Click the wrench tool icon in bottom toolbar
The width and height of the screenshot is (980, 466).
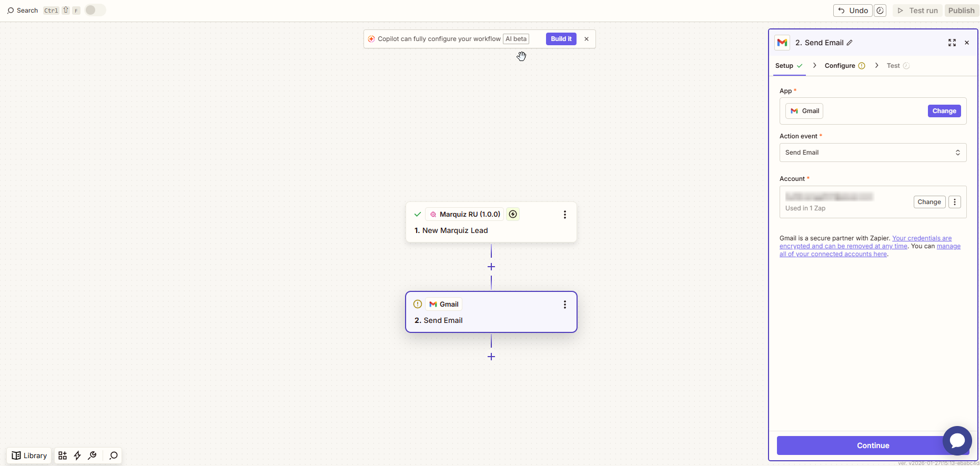[x=93, y=455]
